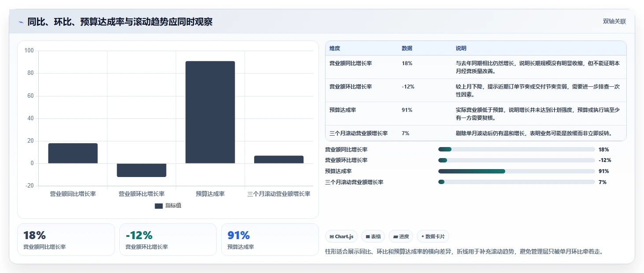Click the explanation text starting 与去年同期相比
This screenshot has width=644, height=273.
coord(538,67)
